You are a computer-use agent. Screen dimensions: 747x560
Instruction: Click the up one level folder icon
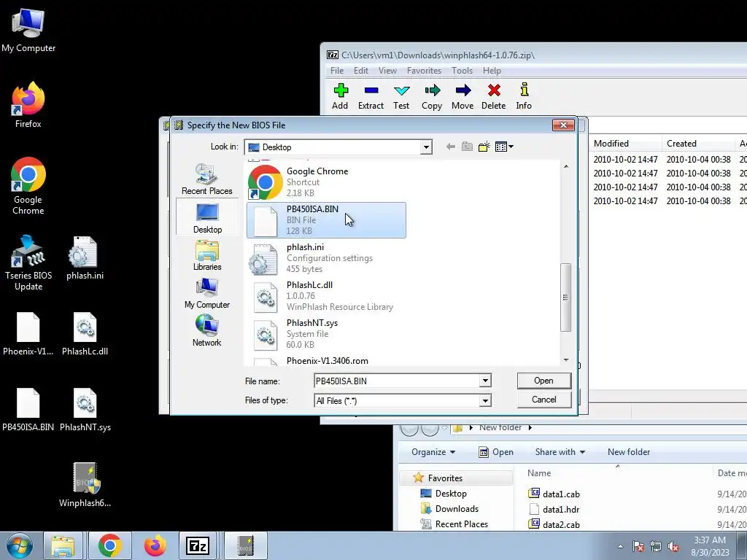(467, 147)
